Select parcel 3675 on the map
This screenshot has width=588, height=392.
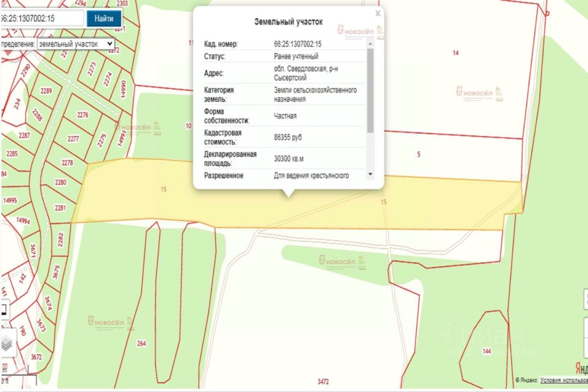(x=57, y=273)
